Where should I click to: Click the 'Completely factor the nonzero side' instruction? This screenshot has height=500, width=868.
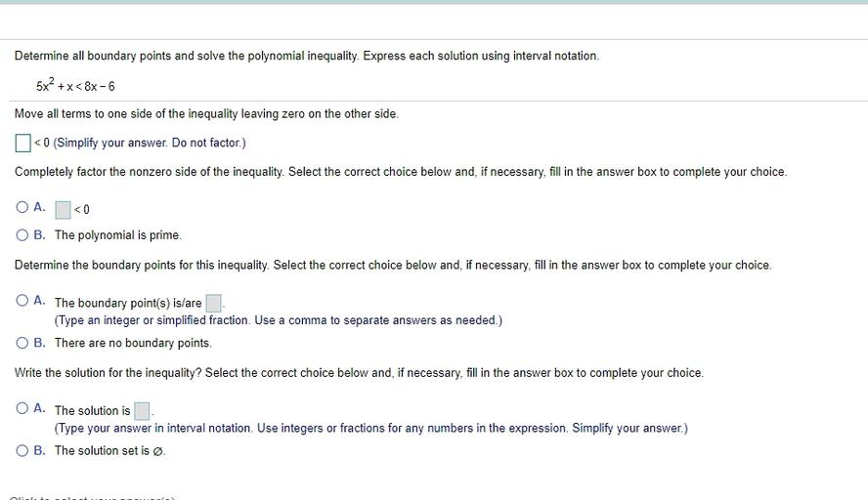[x=400, y=172]
